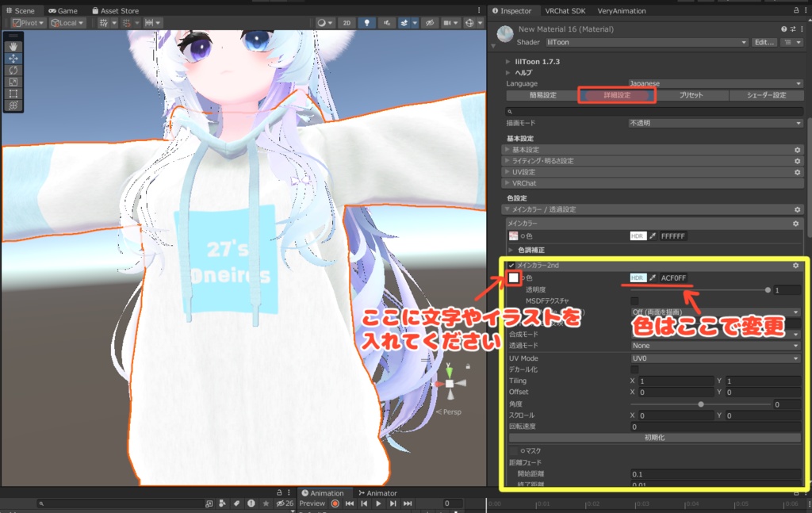
Task: Adjust the 角度 angle slider
Action: (x=701, y=404)
